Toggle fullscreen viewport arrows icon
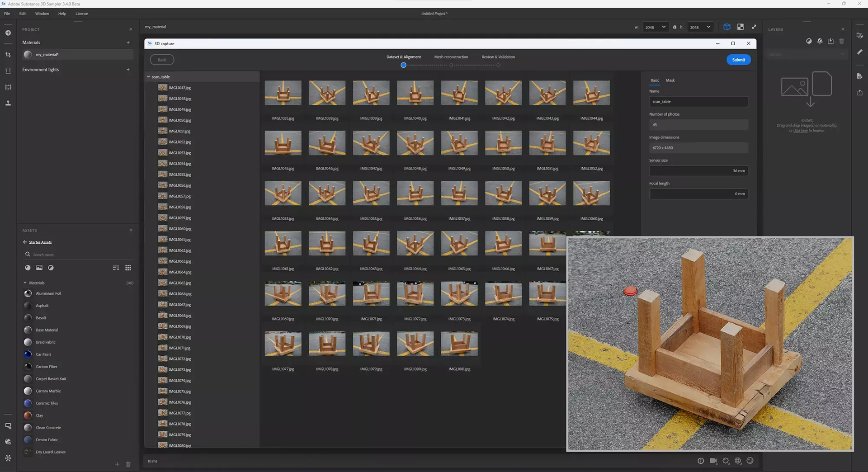Viewport: 868px width, 472px height. (754, 27)
